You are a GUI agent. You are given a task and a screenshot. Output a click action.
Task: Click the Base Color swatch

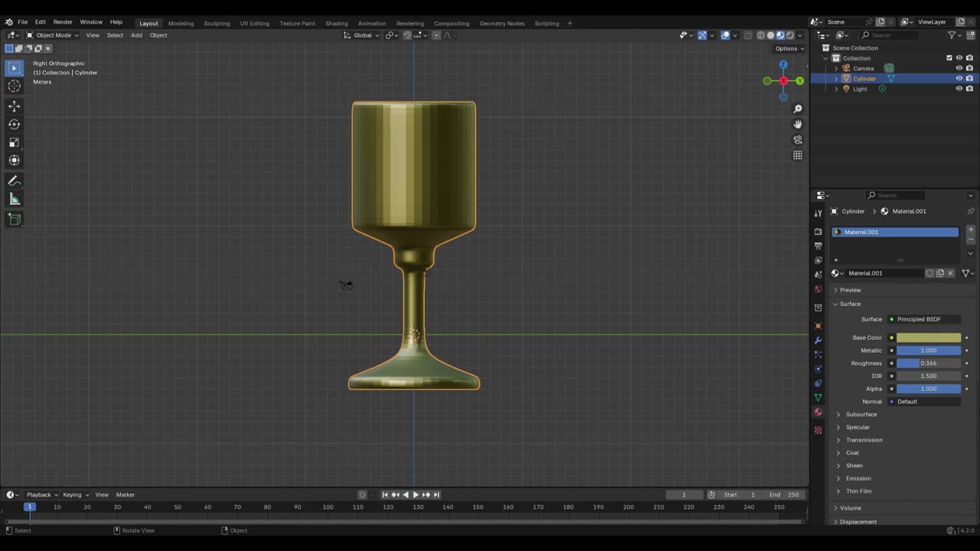pyautogui.click(x=929, y=337)
